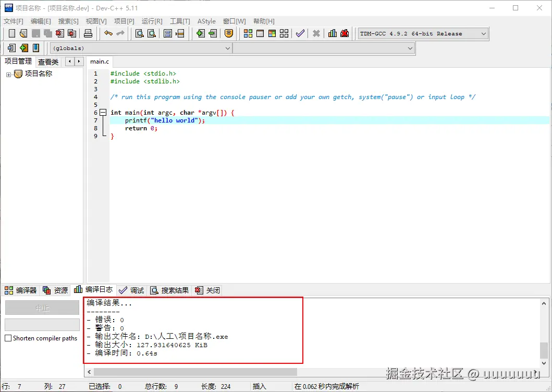Open the Project options icon
The height and width of the screenshot is (392, 552).
tap(229, 33)
